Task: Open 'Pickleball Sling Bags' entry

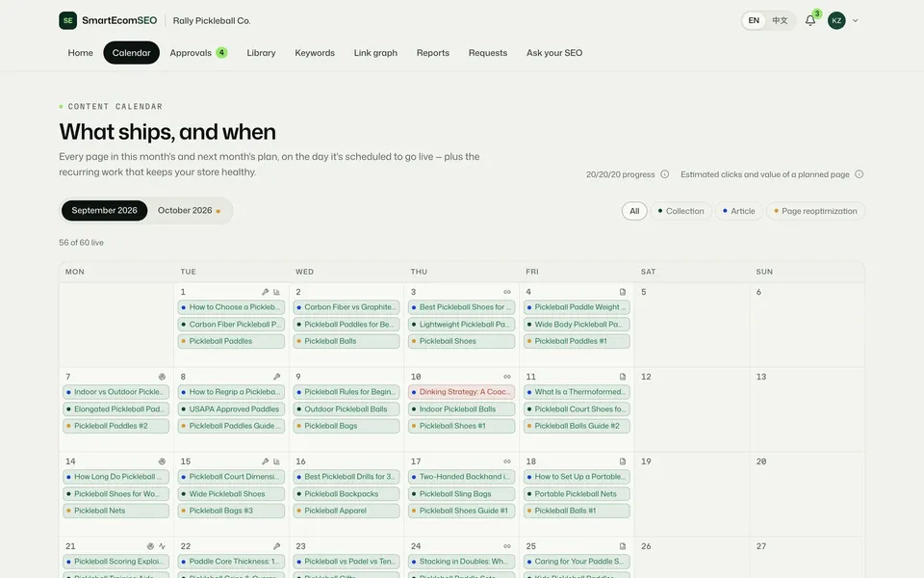Action: (461, 494)
